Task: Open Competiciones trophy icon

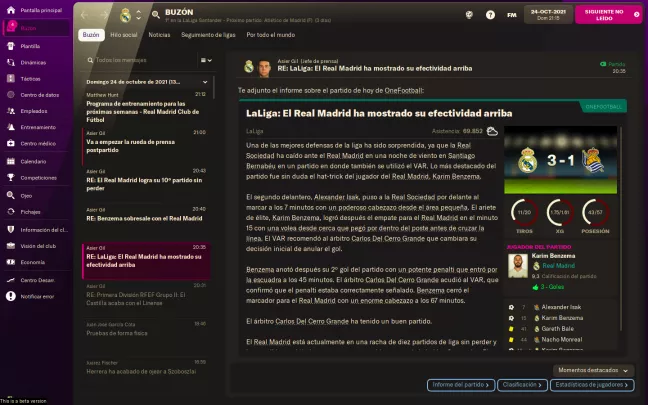Action: click(x=11, y=177)
